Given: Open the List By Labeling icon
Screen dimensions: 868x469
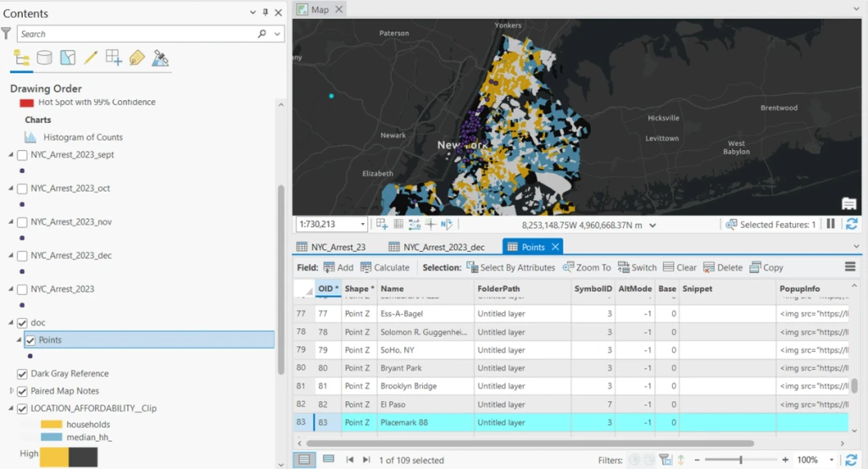Looking at the screenshot, I should (x=136, y=58).
